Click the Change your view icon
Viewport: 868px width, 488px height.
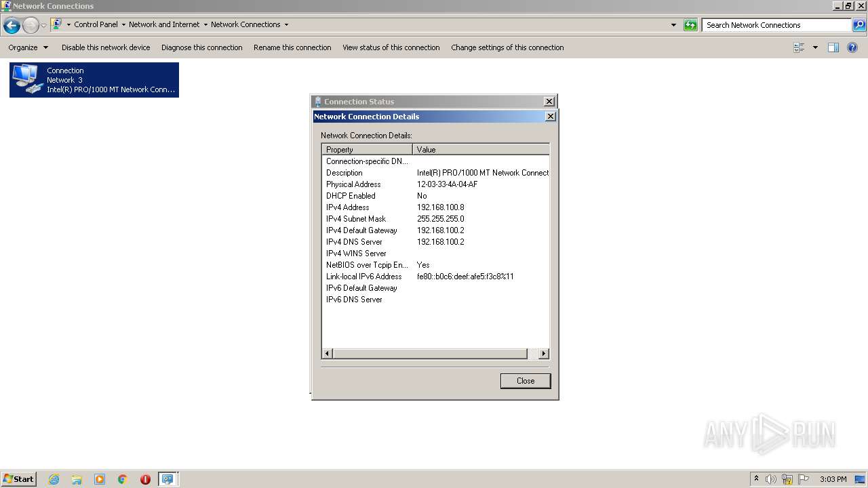coord(799,47)
